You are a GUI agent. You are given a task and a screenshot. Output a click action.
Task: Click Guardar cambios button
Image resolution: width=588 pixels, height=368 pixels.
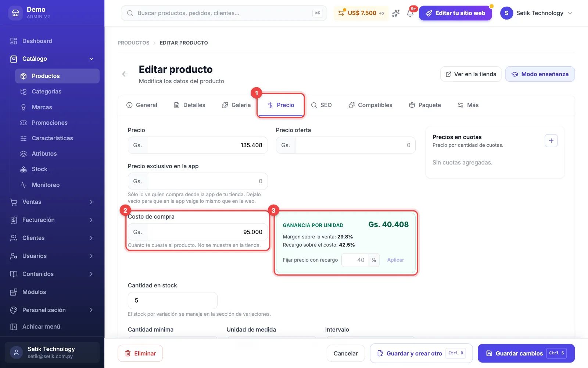(526, 353)
